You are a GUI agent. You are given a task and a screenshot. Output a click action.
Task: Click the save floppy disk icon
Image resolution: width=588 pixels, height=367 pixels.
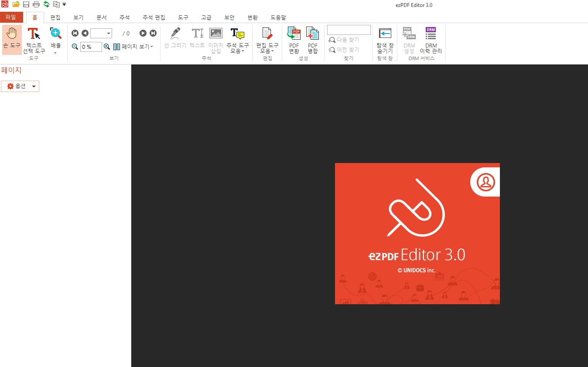(26, 4)
